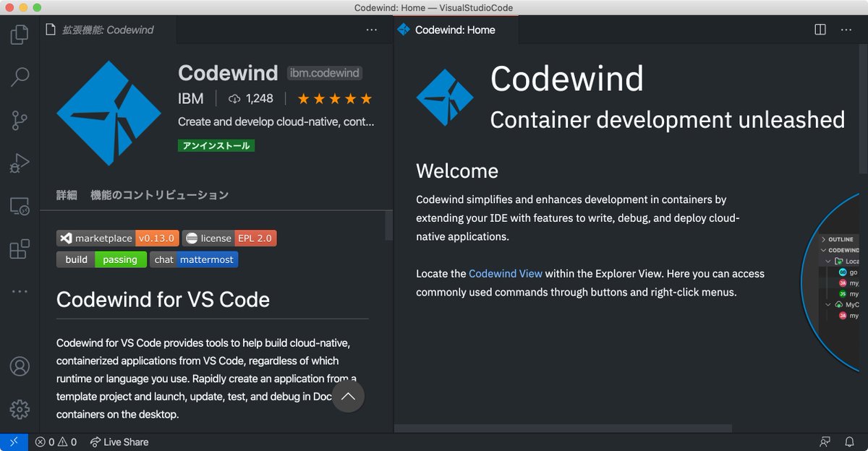Viewport: 868px width, 451px height.
Task: Click the scroll-to-top arrow button
Action: 348,397
